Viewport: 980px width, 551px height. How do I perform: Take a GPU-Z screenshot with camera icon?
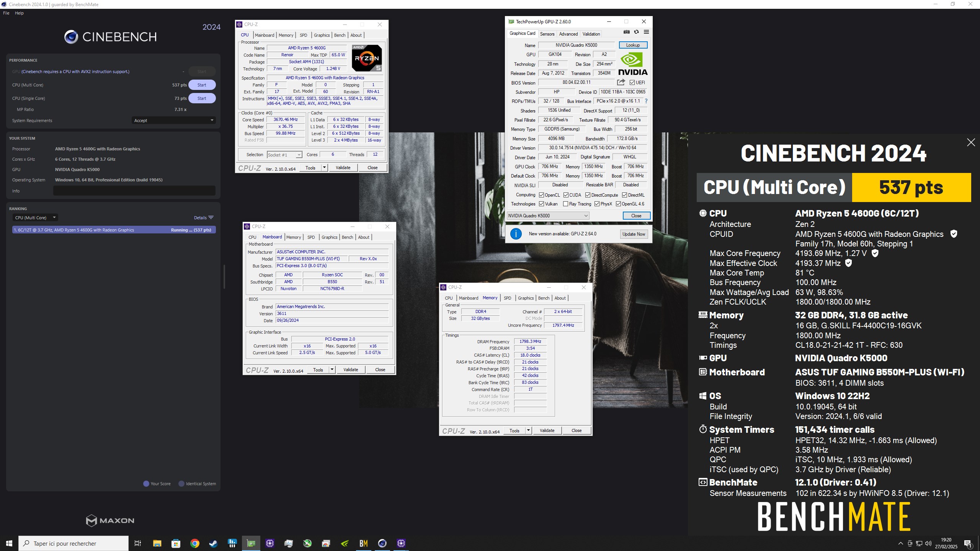tap(626, 32)
